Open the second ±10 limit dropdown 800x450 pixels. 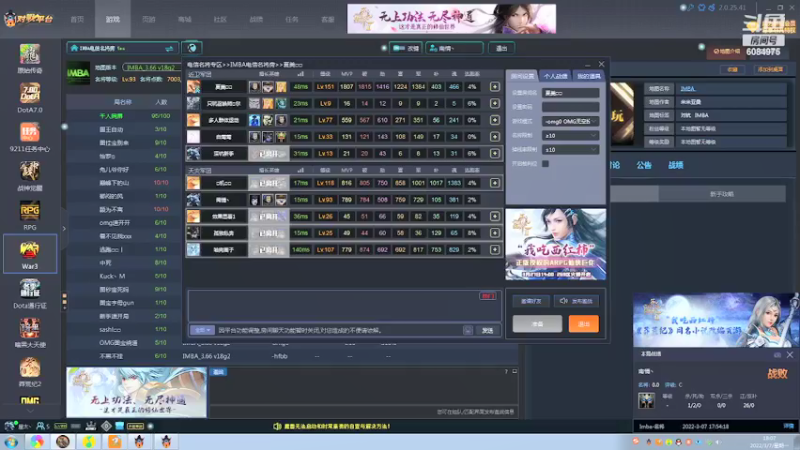point(570,150)
